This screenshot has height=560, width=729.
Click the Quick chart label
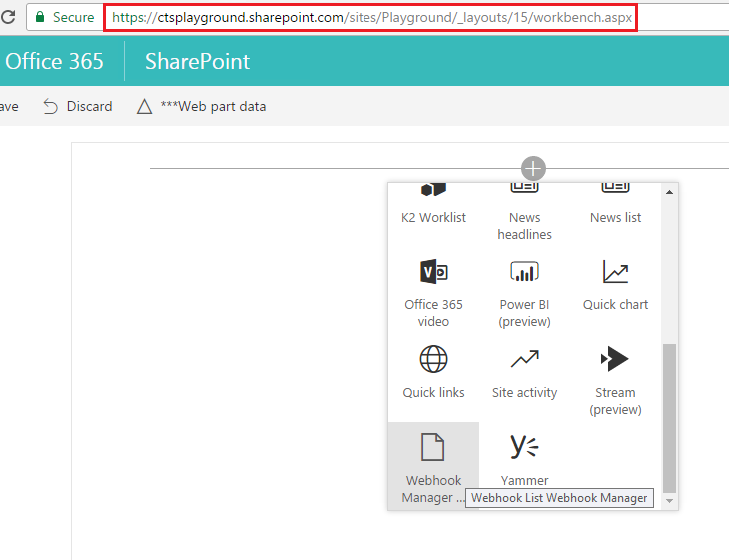click(615, 304)
